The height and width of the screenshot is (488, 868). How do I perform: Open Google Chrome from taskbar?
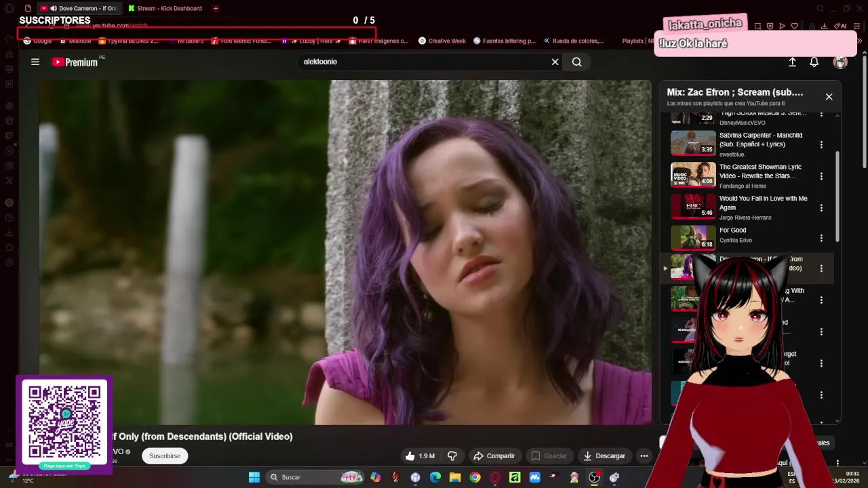click(475, 477)
